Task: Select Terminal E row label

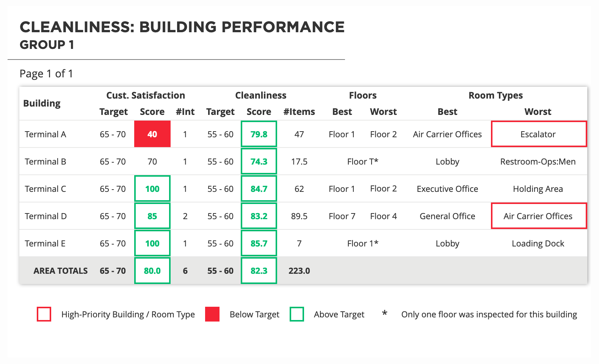Action: [45, 243]
